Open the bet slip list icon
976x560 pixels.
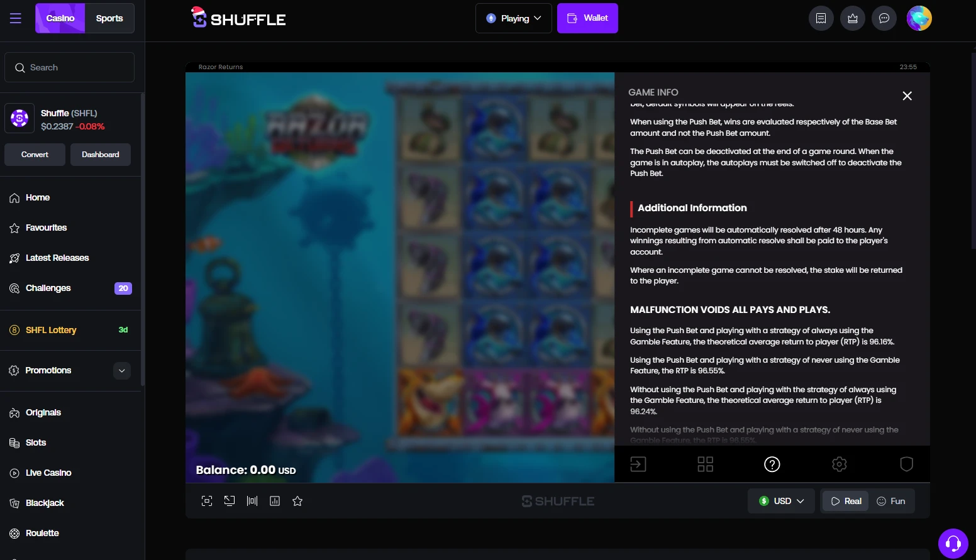pyautogui.click(x=821, y=18)
